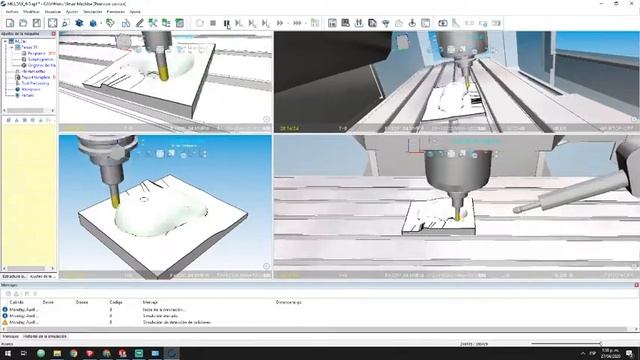Image resolution: width=640 pixels, height=360 pixels.
Task: Open the green crossed tools icon
Action: (x=153, y=23)
